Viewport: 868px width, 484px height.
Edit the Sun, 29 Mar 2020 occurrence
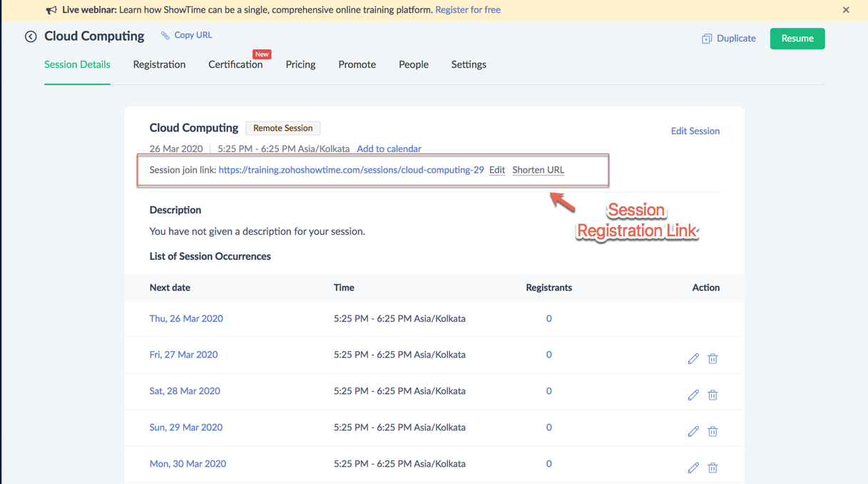click(693, 431)
